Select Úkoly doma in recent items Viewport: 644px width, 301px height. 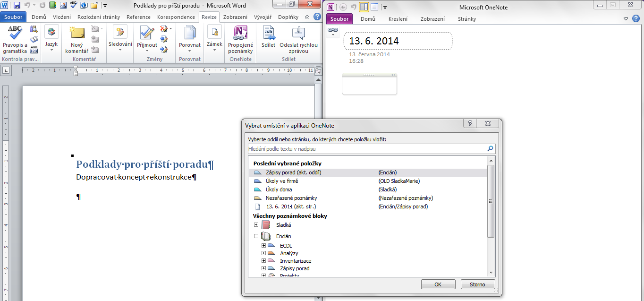tap(367, 189)
